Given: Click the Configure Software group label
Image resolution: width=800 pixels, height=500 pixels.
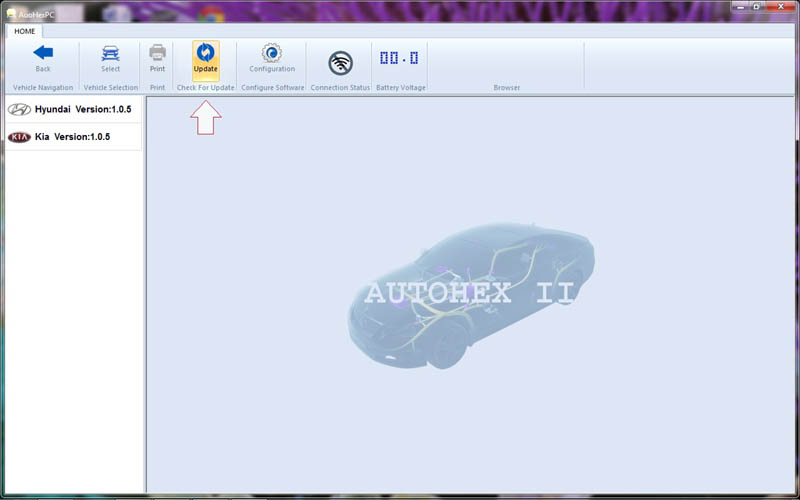Looking at the screenshot, I should tap(272, 88).
